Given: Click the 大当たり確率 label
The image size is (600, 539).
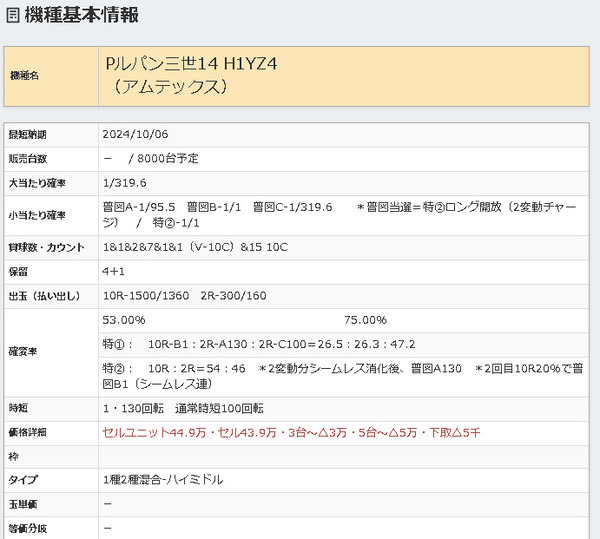Looking at the screenshot, I should [x=37, y=183].
